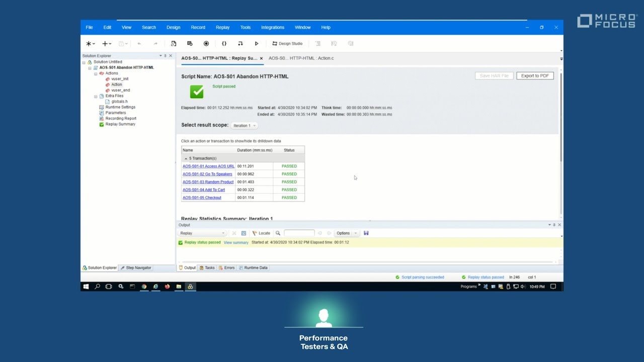Click the Output search input field
This screenshot has height=362, width=644.
[x=299, y=233]
